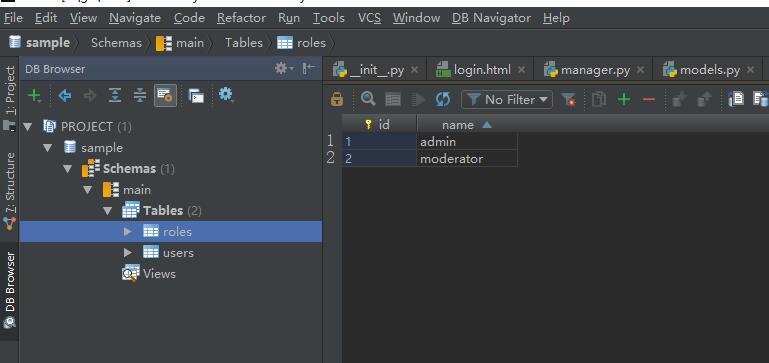
Task: Open the Refactor menu
Action: click(x=241, y=18)
